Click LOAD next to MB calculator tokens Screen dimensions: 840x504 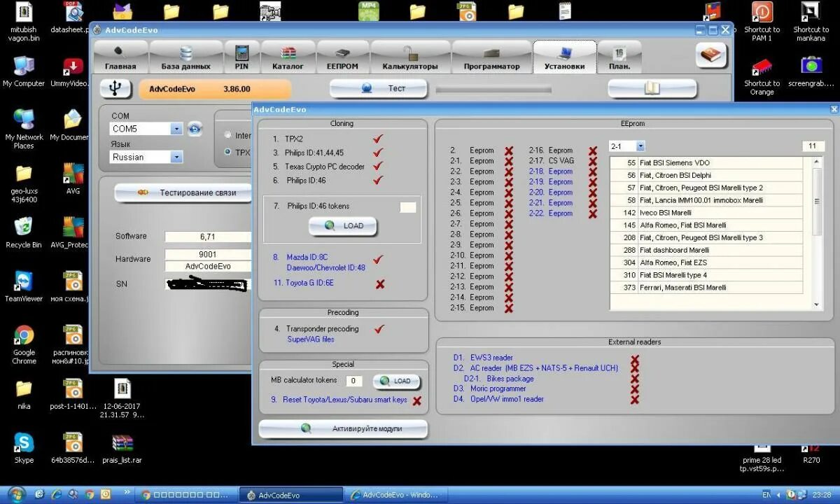(x=396, y=381)
